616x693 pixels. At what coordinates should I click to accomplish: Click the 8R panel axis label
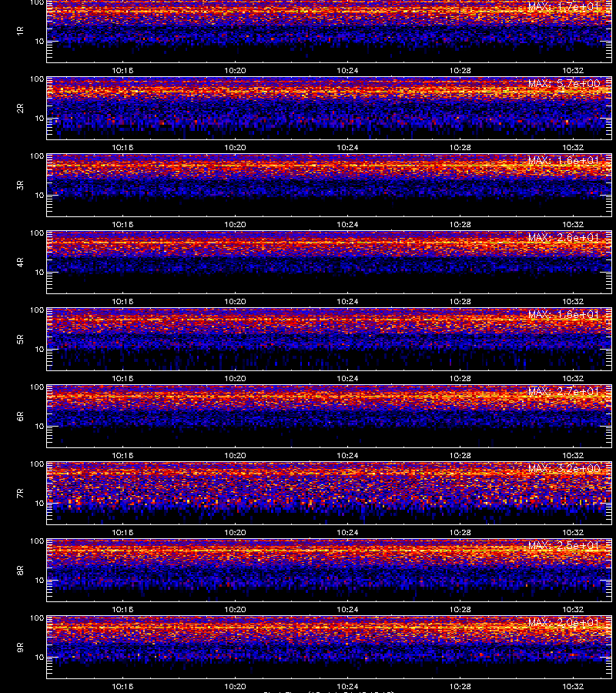point(20,570)
